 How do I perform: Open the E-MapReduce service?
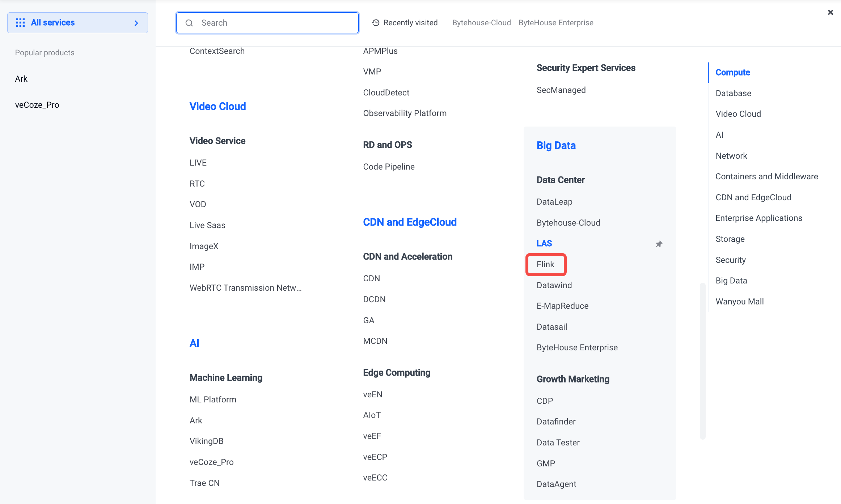(562, 306)
